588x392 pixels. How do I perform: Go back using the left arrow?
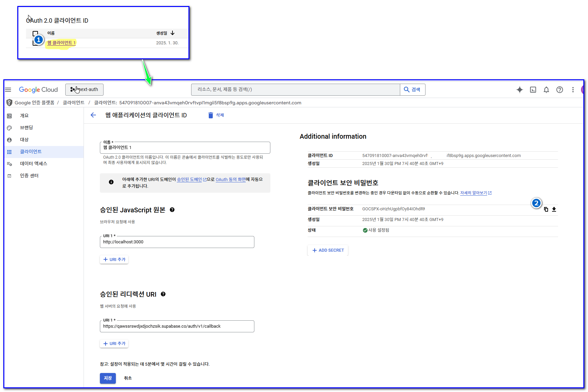pyautogui.click(x=93, y=115)
